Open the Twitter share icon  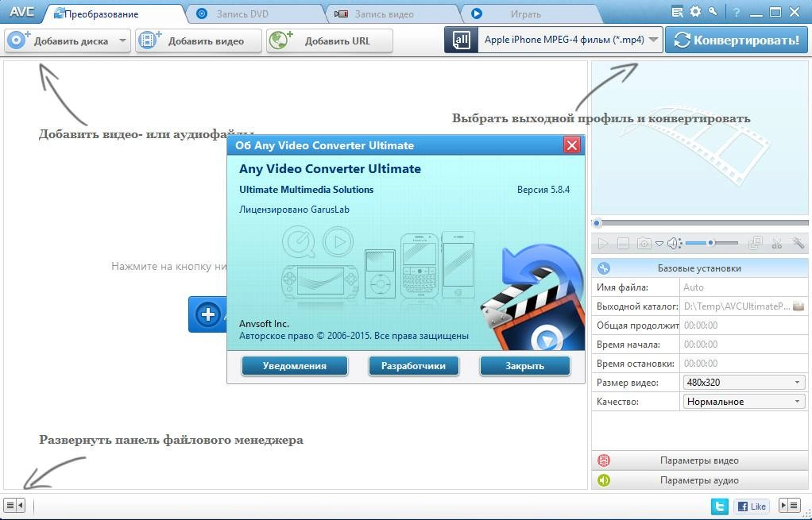(x=720, y=506)
